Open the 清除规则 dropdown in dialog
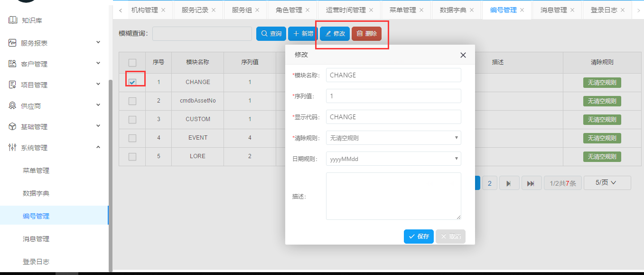The height and width of the screenshot is (275, 644). tap(393, 138)
